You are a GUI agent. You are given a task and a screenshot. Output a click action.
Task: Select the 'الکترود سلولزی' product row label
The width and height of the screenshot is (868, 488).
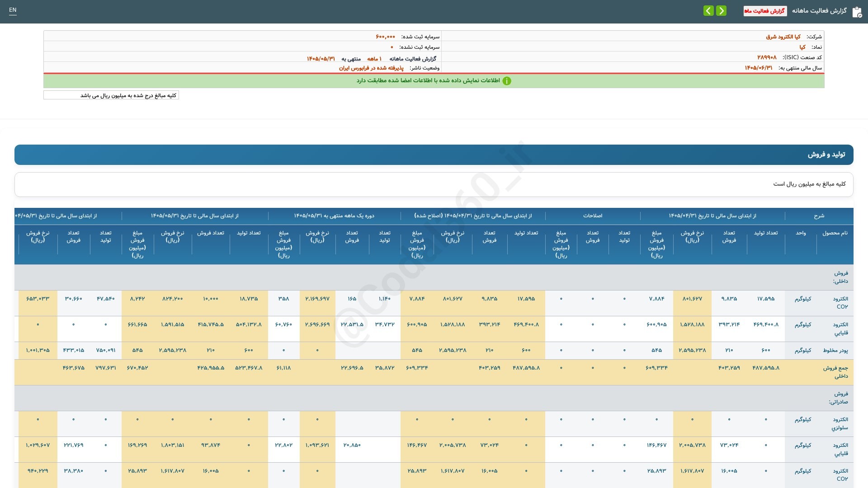tap(840, 423)
